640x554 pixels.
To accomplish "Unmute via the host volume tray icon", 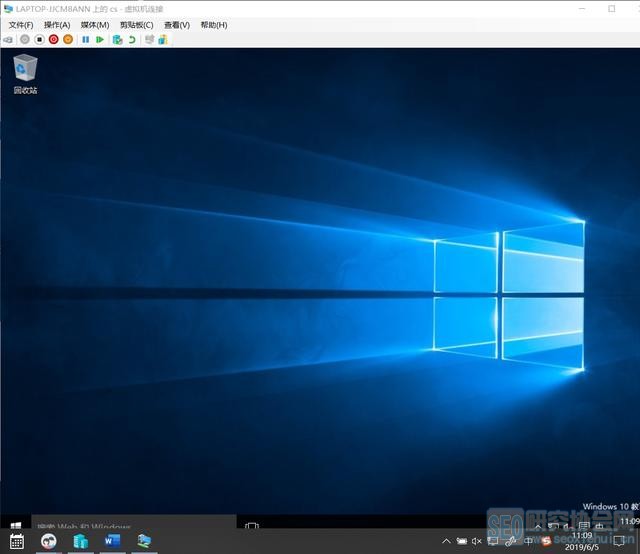I will tap(477, 541).
